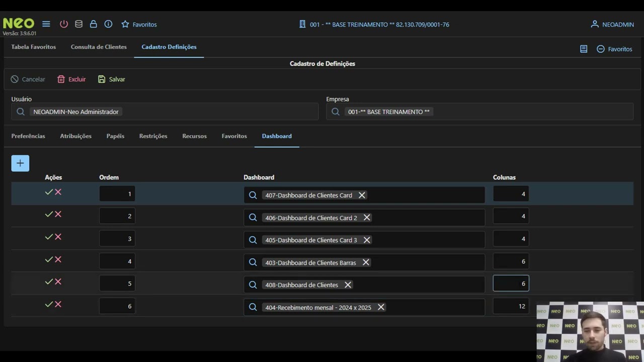This screenshot has height=362, width=644.
Task: Click the Empresa field 001-** BASE TREINAMENTO **
Action: 479,112
